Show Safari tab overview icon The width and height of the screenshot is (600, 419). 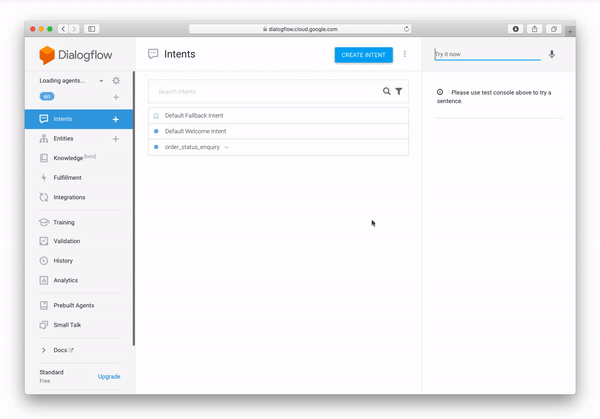pyautogui.click(x=554, y=29)
